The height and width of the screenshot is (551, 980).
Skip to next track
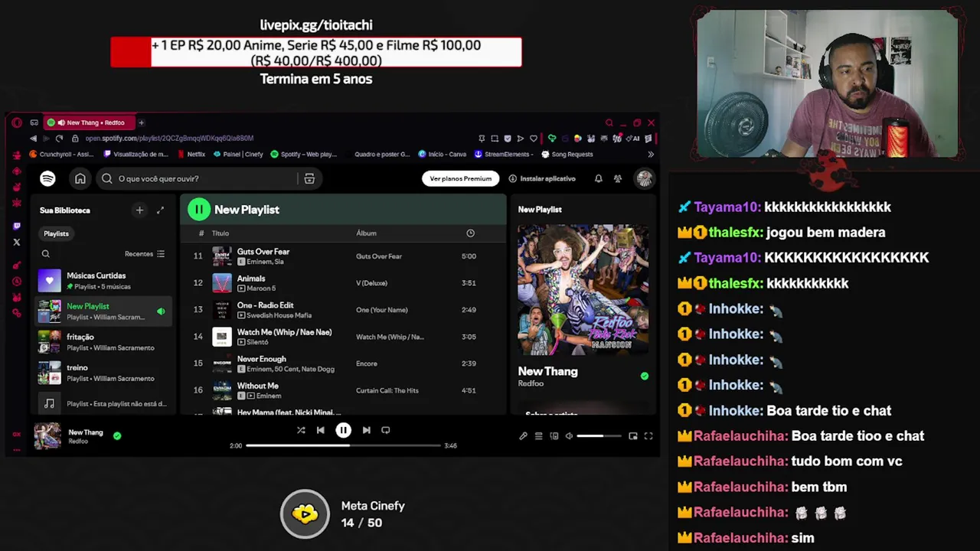pyautogui.click(x=366, y=430)
